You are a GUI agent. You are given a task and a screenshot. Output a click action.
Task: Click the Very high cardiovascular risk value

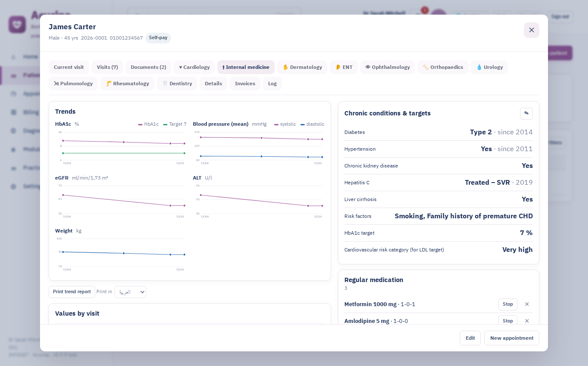(x=517, y=250)
